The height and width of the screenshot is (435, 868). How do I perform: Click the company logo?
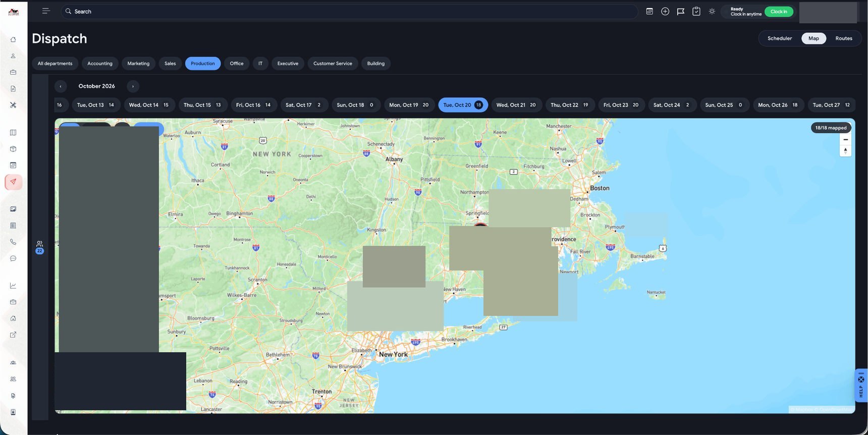(14, 12)
